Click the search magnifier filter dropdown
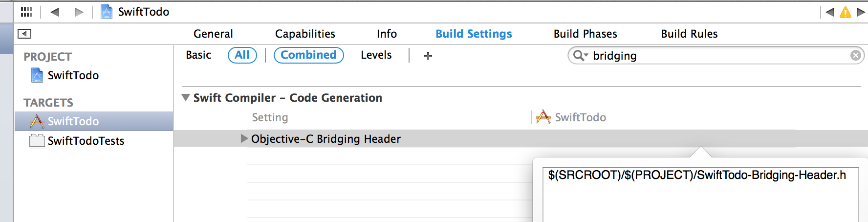This screenshot has width=868, height=222. point(580,55)
